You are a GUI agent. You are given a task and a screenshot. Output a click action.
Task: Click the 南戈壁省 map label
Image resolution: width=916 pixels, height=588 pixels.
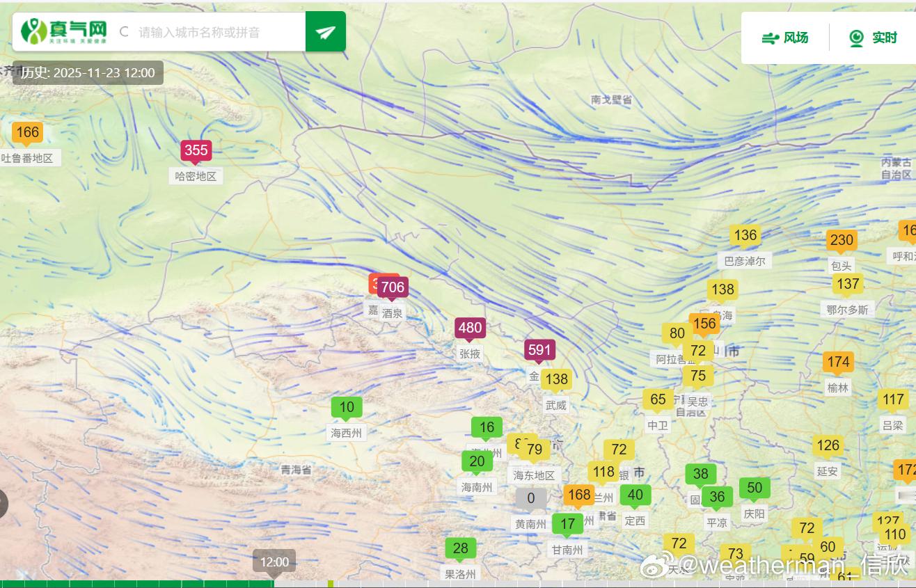(x=612, y=100)
